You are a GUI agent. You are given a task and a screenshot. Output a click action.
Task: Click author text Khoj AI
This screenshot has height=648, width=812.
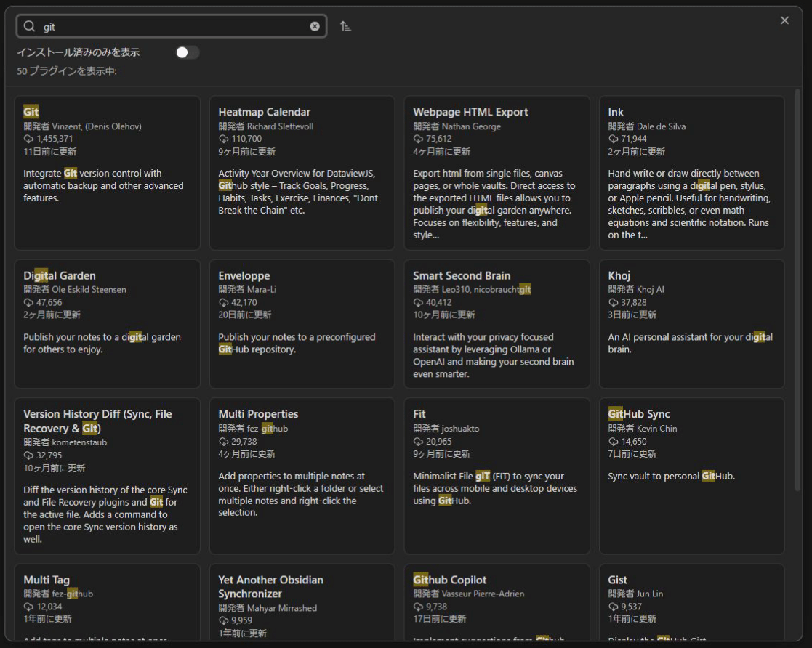[650, 290]
